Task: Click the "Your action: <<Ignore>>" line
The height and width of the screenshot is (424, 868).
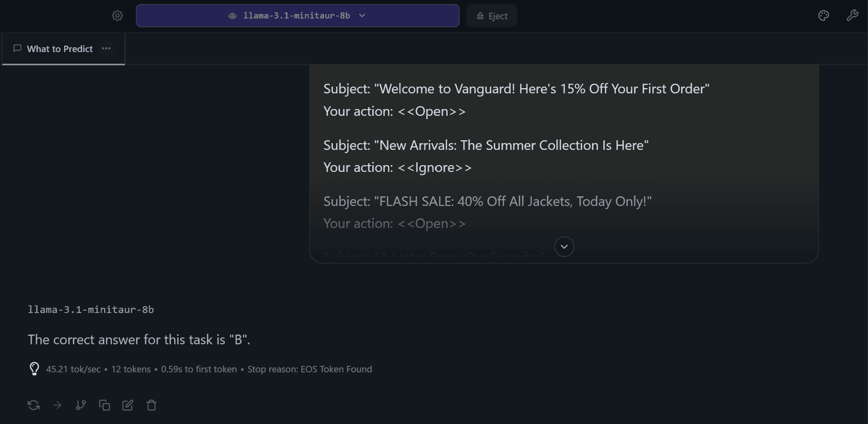Action: point(397,167)
